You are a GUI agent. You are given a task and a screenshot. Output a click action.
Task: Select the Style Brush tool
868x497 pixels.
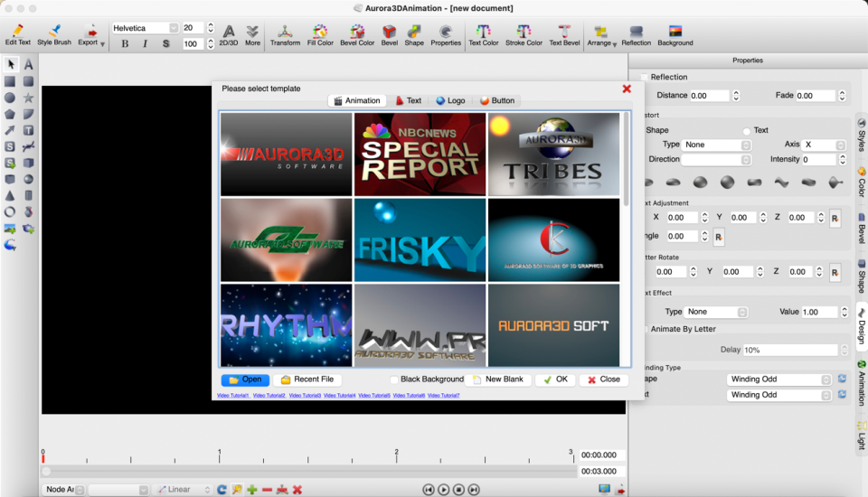54,35
